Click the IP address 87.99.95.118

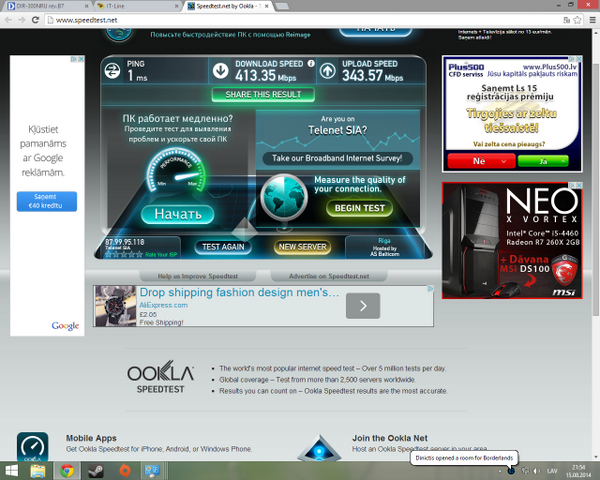[x=125, y=242]
